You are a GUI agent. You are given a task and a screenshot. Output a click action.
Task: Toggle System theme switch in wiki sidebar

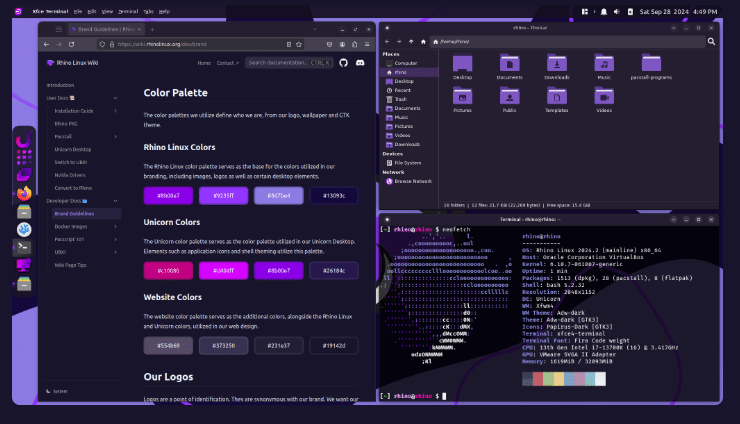point(57,391)
